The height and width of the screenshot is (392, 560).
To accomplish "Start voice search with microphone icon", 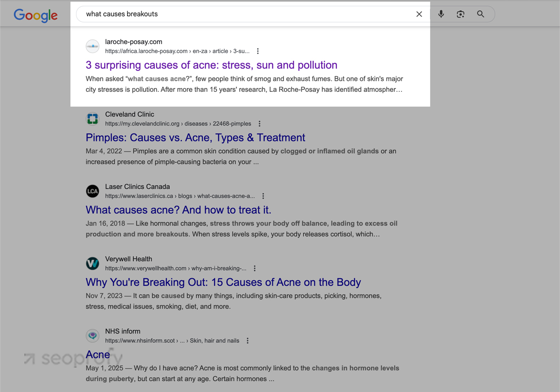I will coord(441,14).
